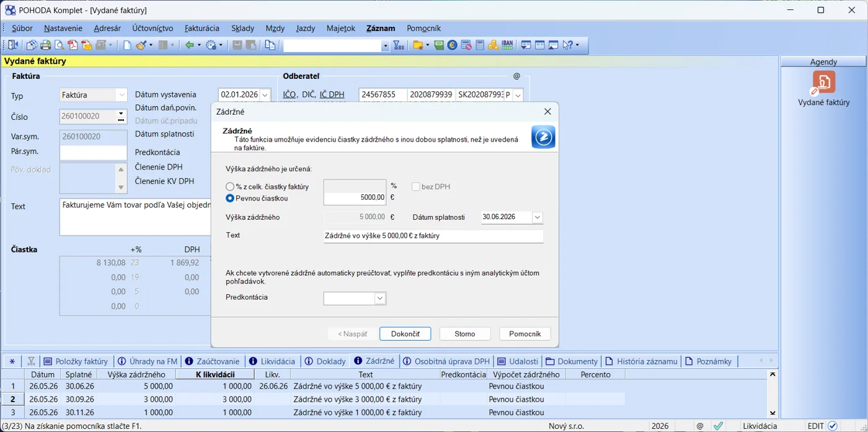868x432 pixels.
Task: Open the Fakturácia menu
Action: [202, 28]
